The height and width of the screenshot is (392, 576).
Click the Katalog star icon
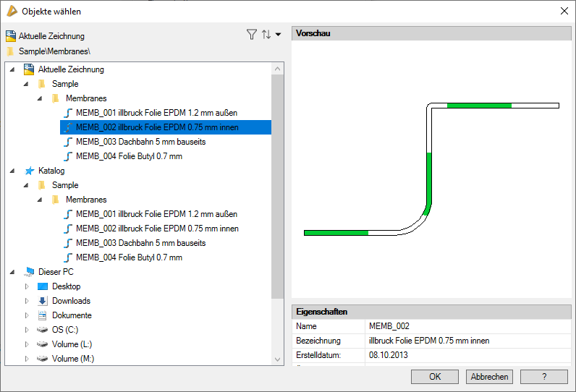(x=29, y=171)
